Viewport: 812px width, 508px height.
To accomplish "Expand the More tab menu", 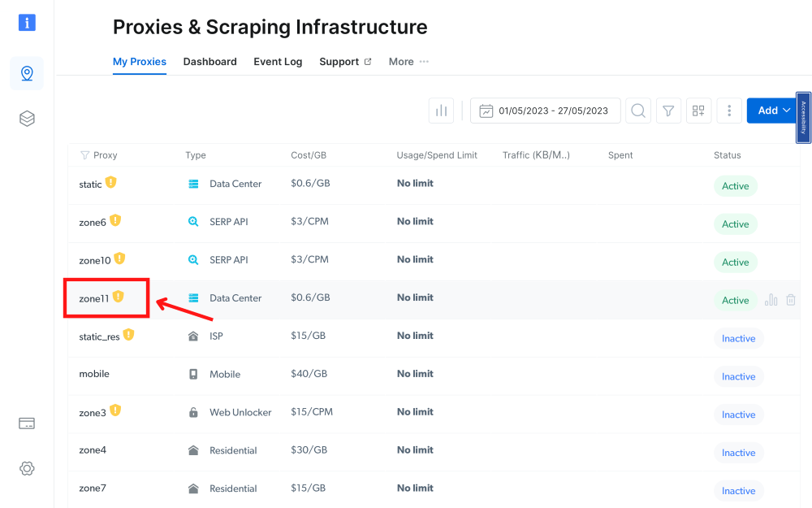I will click(408, 62).
